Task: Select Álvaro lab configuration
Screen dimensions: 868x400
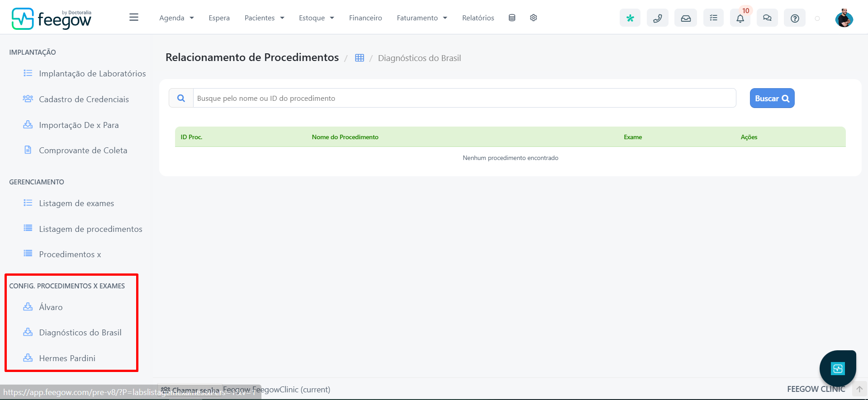Action: click(x=51, y=307)
